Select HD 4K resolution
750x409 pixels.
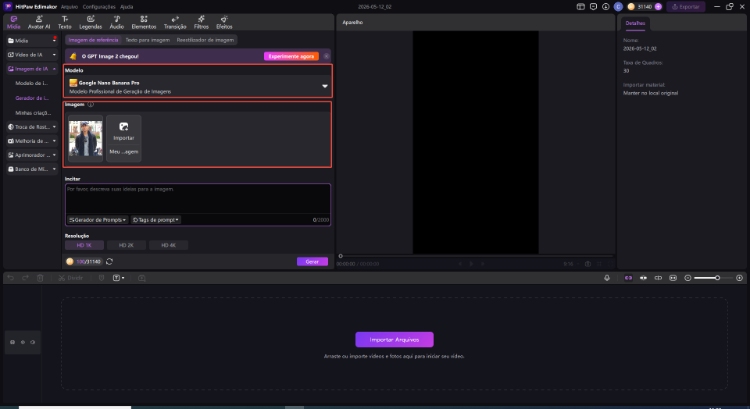pos(168,245)
